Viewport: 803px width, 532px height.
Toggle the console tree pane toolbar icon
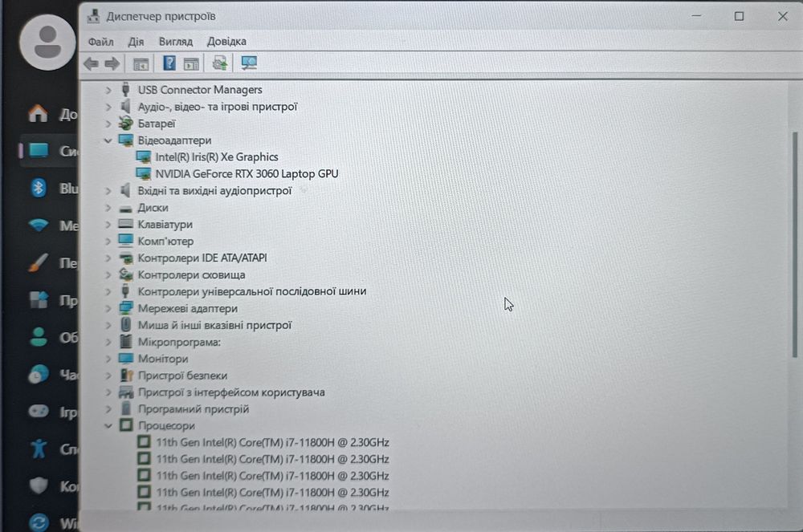[141, 64]
